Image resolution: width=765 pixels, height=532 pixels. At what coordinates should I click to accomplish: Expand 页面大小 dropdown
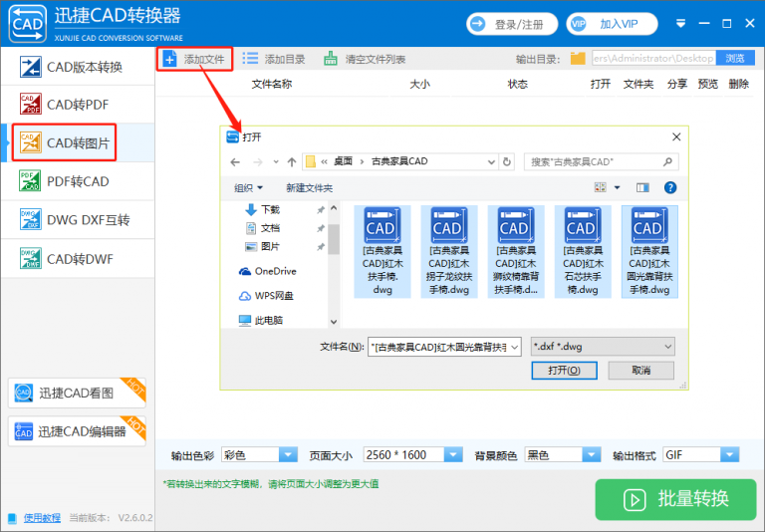click(x=453, y=455)
